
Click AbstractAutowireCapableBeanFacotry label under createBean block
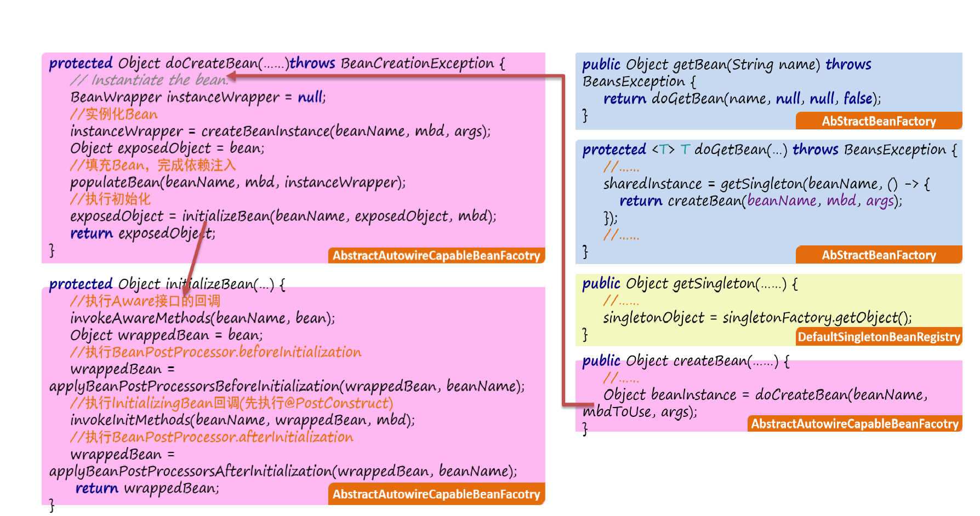[854, 423]
